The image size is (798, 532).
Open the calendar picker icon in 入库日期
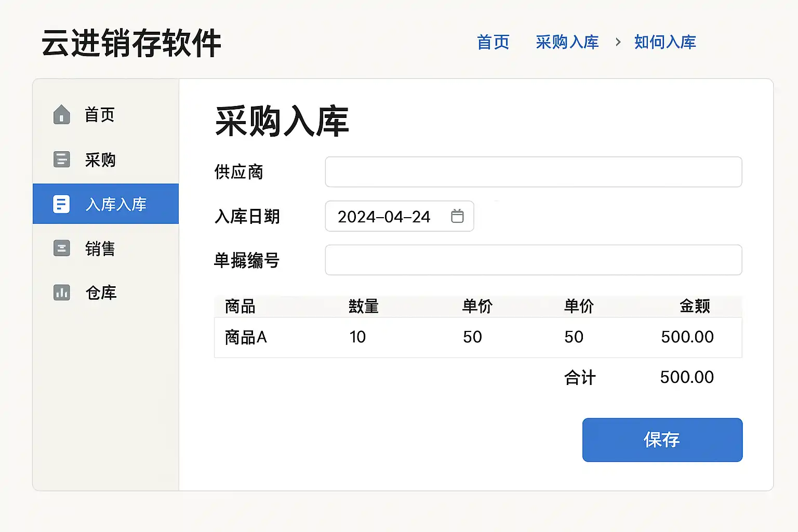click(x=457, y=216)
